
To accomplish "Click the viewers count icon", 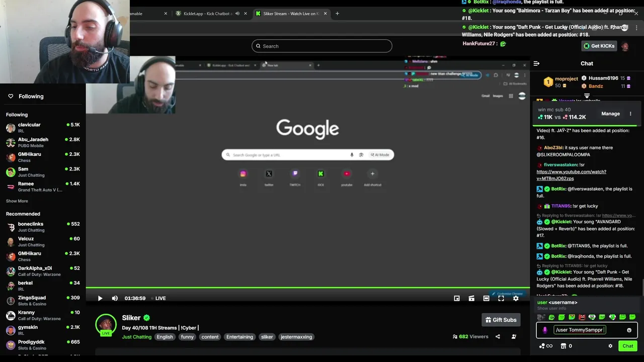I will [455, 337].
